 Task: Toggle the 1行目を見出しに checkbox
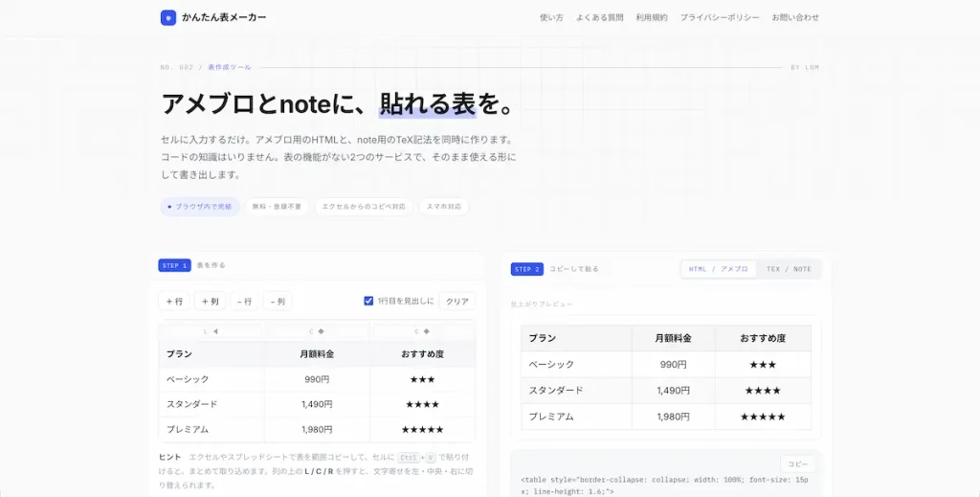[x=368, y=301]
